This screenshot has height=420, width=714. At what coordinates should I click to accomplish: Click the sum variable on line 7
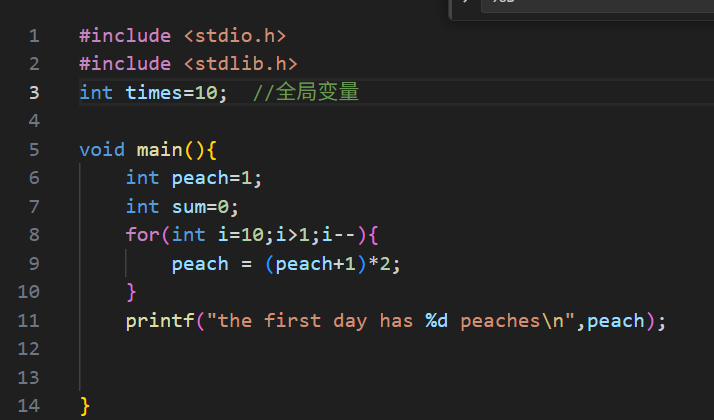pyautogui.click(x=189, y=207)
